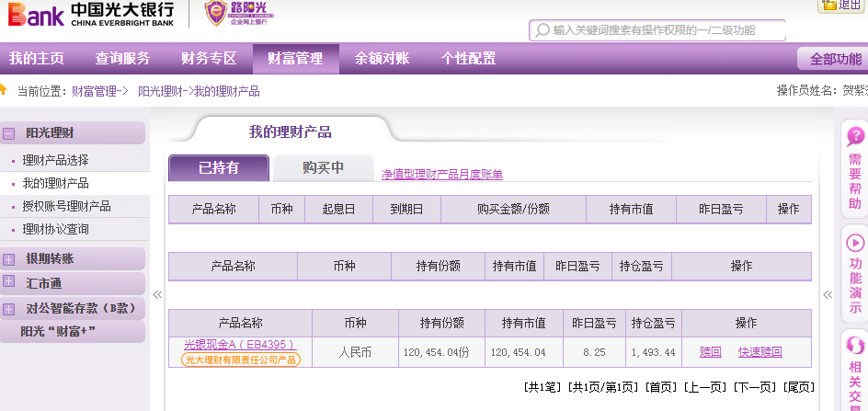
Task: Open 理财协议查询 in the sidebar
Action: 55,229
